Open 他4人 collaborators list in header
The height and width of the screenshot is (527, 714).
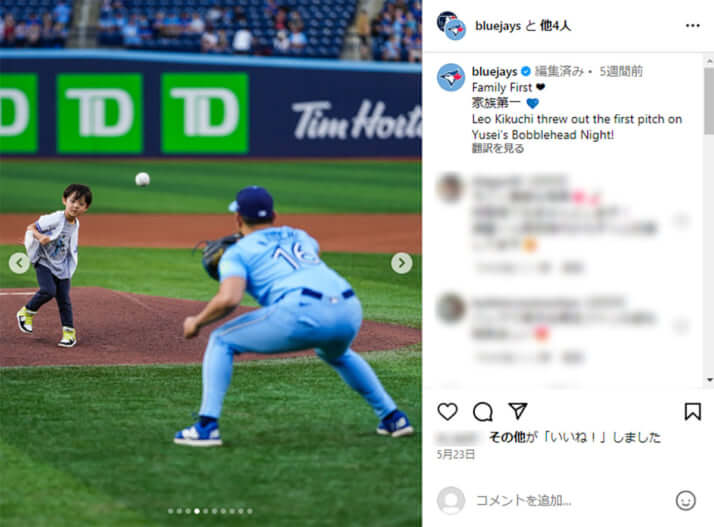pyautogui.click(x=555, y=26)
